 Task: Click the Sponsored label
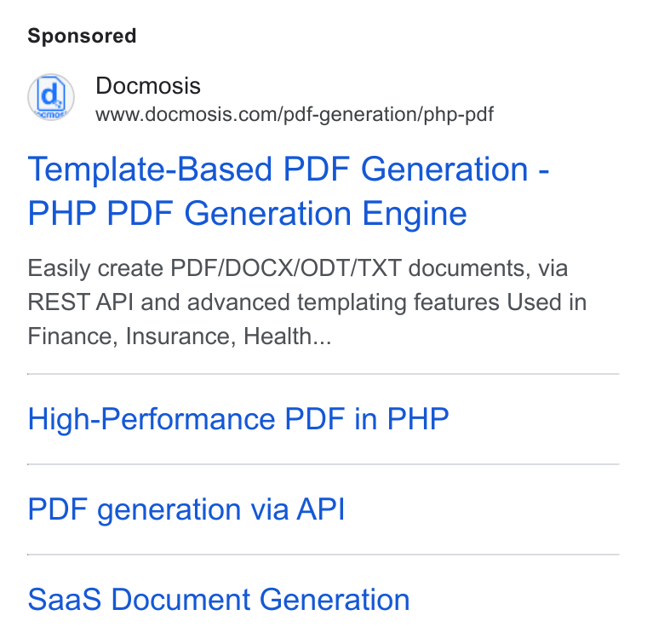click(82, 36)
